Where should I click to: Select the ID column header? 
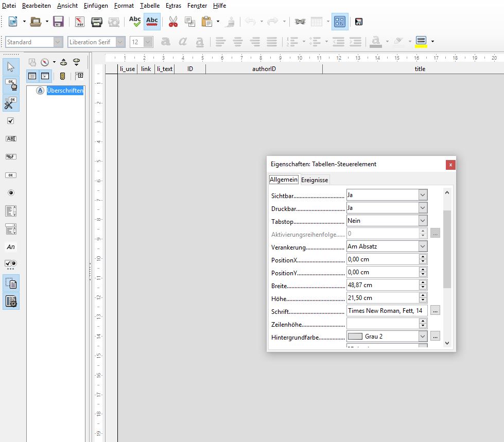[x=190, y=69]
